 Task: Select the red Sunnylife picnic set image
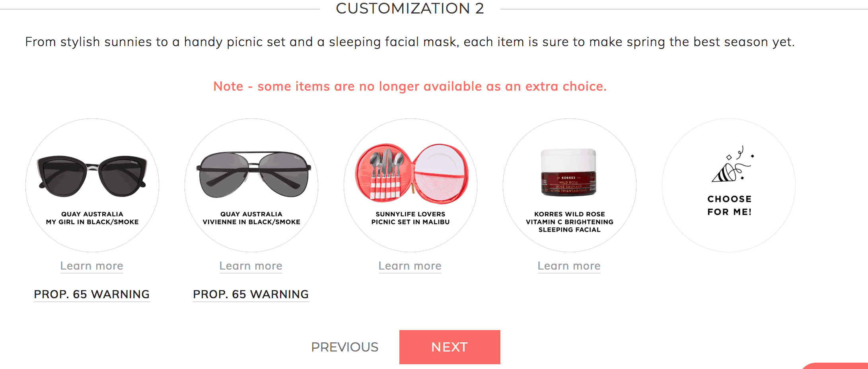(411, 173)
